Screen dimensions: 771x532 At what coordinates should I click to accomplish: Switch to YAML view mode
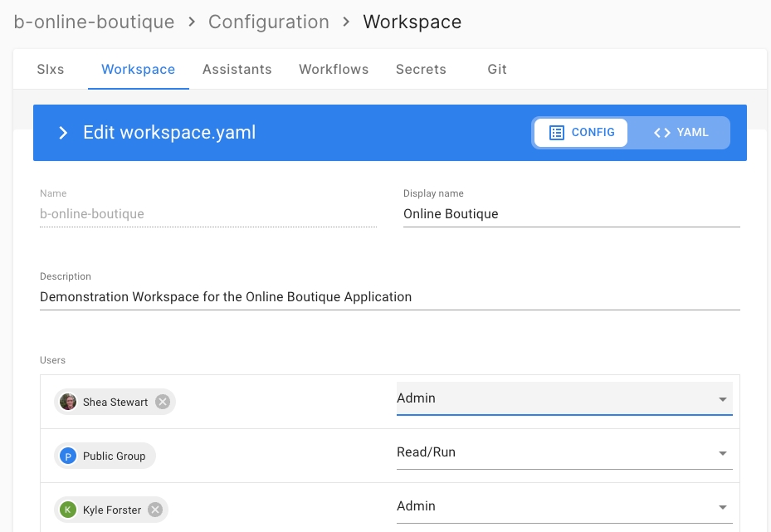(681, 133)
